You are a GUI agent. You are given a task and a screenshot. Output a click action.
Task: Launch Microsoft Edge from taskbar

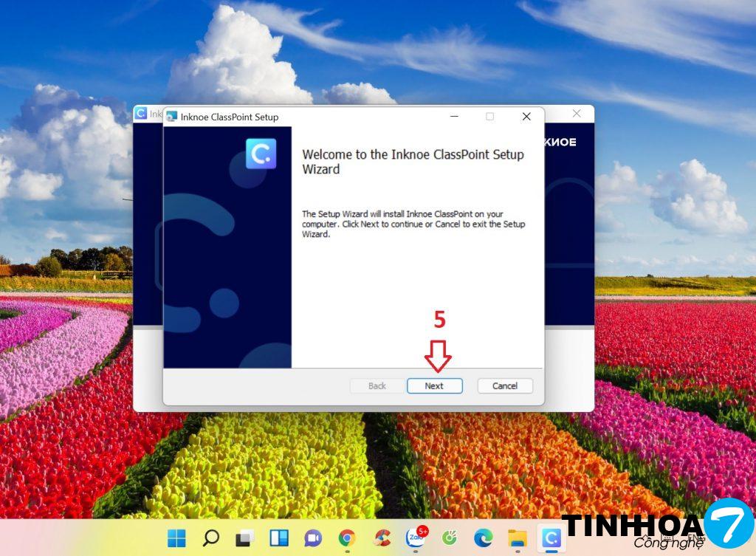483,538
